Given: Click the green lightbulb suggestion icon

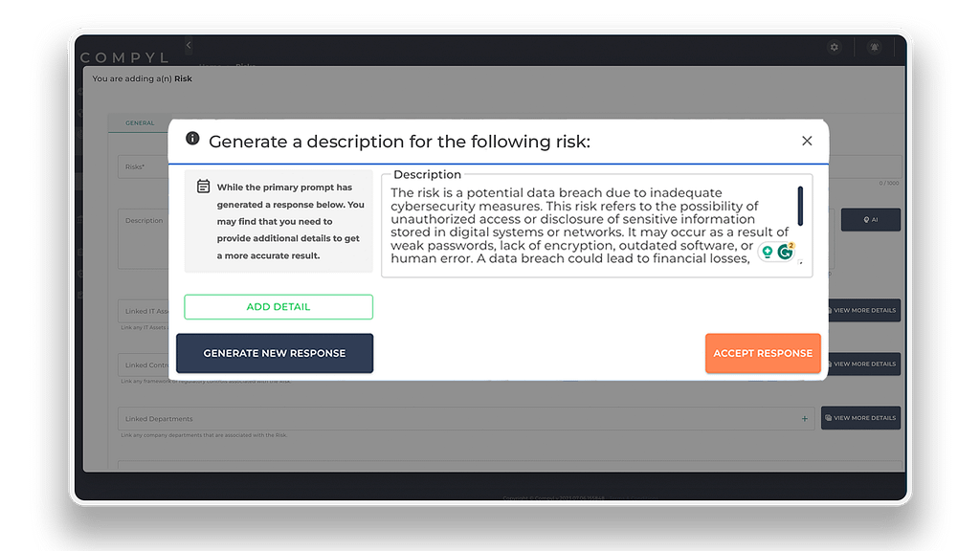Looking at the screenshot, I should coord(768,252).
